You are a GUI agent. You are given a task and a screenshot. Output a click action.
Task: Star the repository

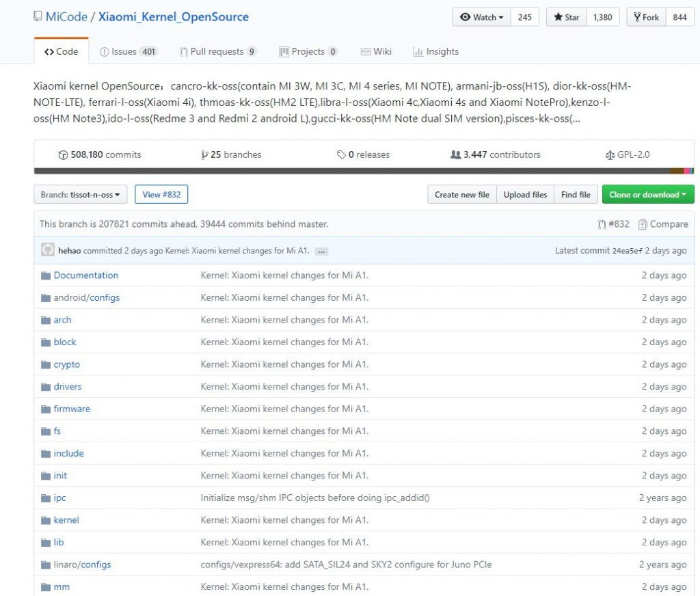pos(567,17)
